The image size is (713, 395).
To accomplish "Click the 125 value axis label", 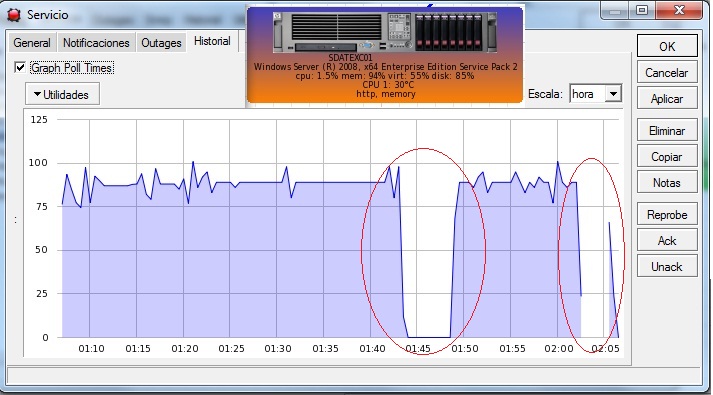I will 39,120.
